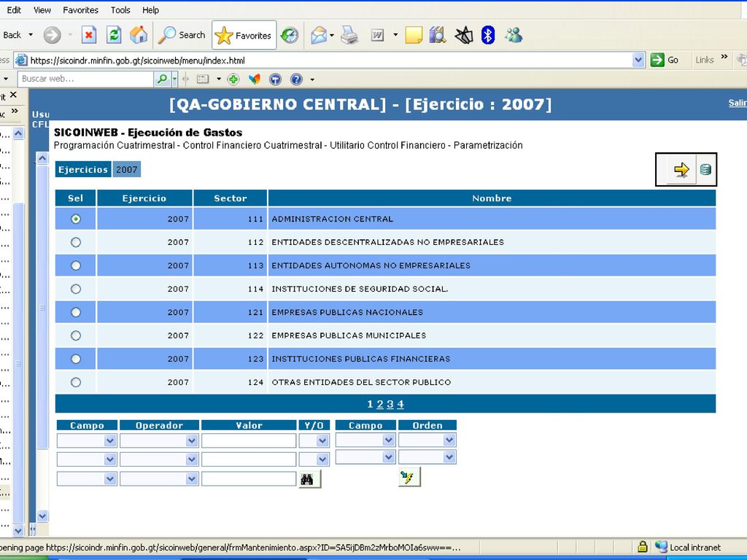This screenshot has height=560, width=747.
Task: Open the View menu
Action: [42, 10]
